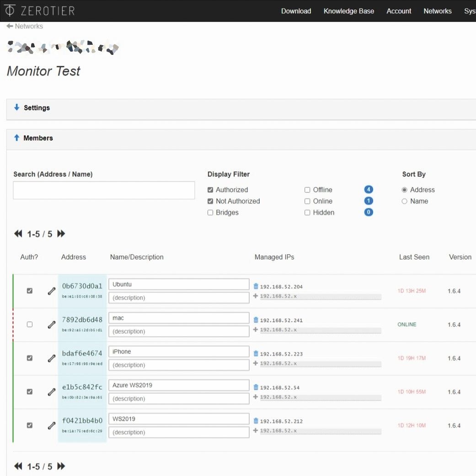Open Download in top navigation
Screen dimensions: 476x476
pos(296,11)
